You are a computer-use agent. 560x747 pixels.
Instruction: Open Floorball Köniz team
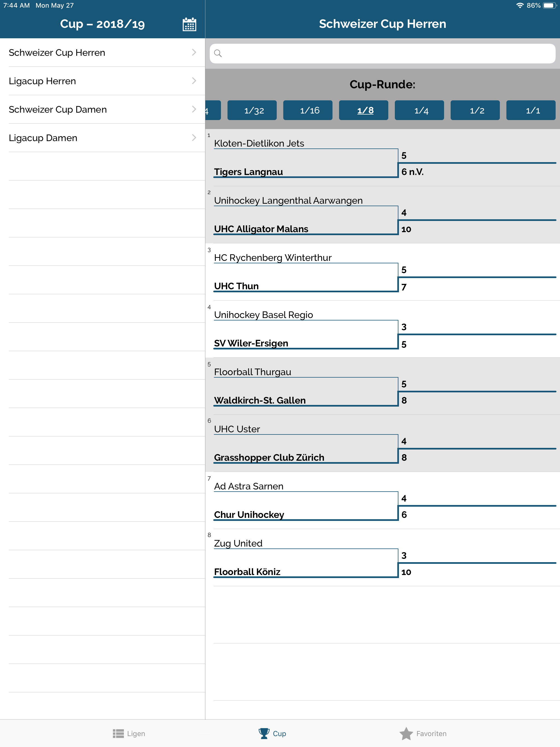[x=247, y=572]
